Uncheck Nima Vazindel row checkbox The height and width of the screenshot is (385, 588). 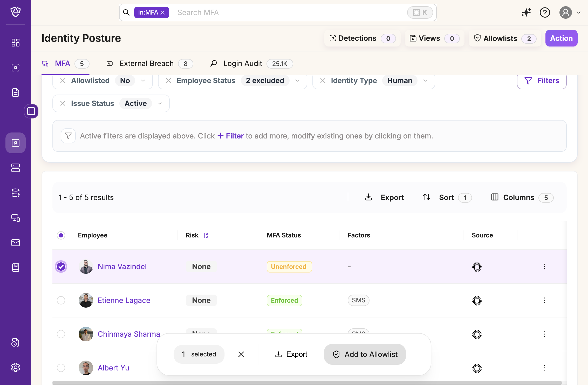pos(61,267)
